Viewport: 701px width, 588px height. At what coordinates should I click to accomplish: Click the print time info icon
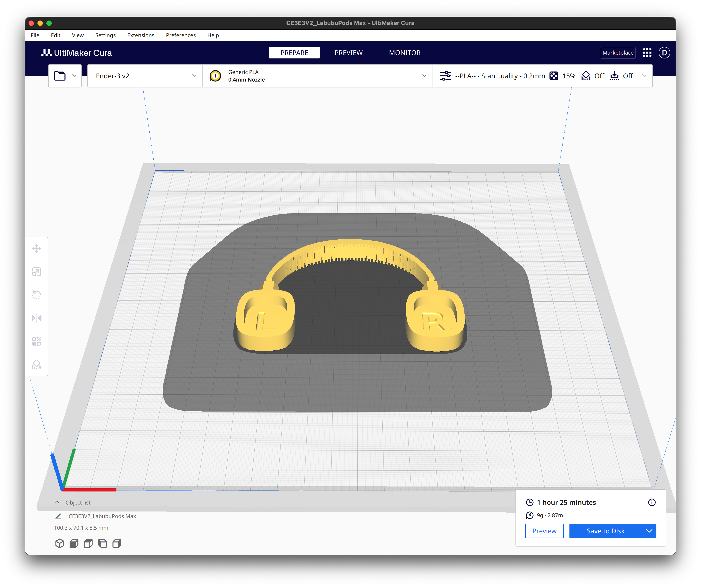[x=652, y=503]
